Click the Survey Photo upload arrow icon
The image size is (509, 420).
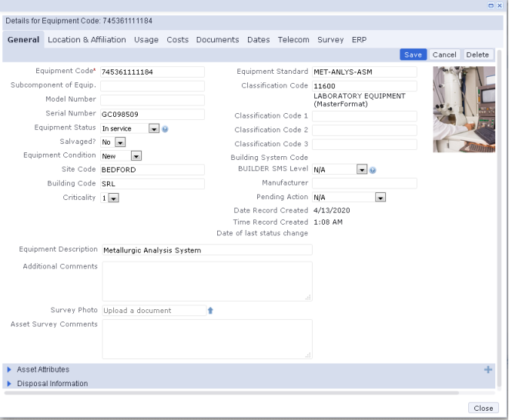pos(210,311)
